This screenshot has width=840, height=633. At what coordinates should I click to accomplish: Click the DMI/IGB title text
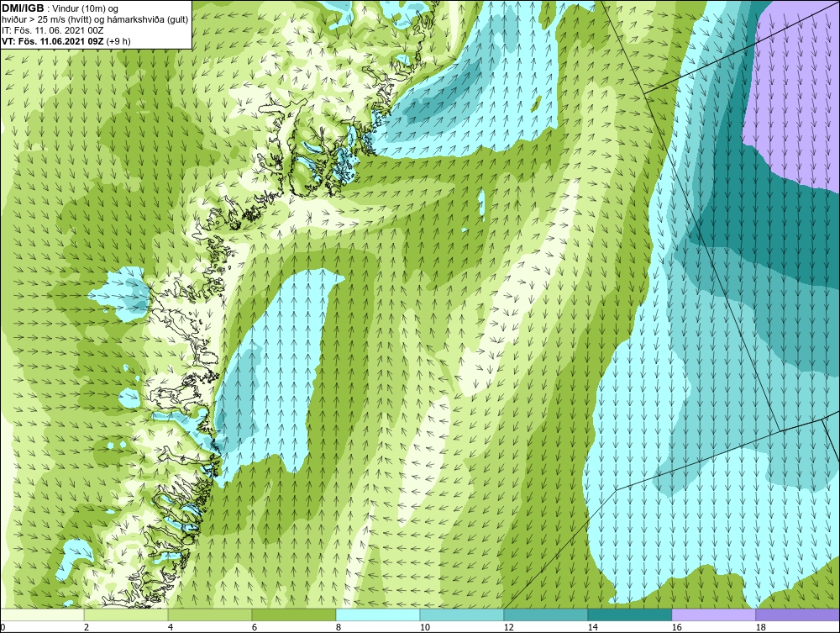pyautogui.click(x=23, y=8)
